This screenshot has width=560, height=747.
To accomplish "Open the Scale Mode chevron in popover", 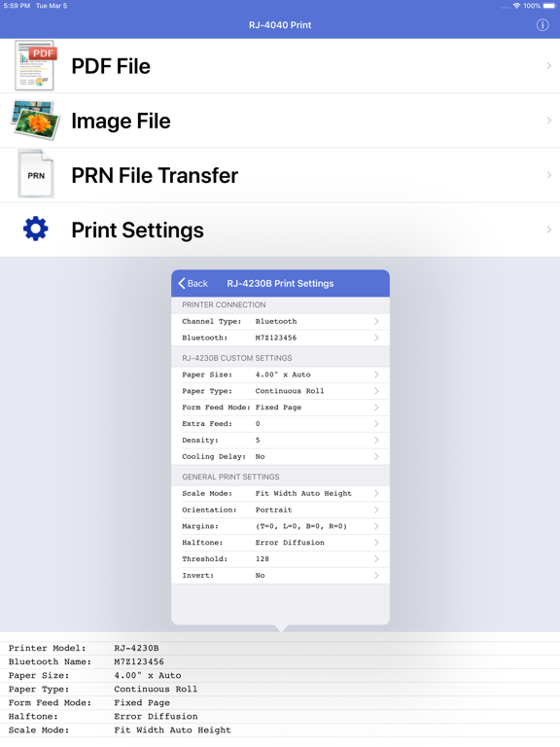I will pos(376,493).
